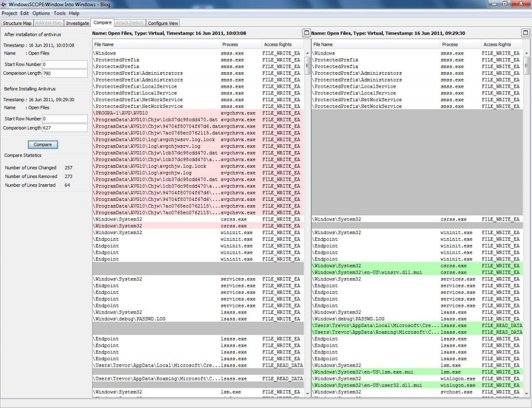This screenshot has width=532, height=408.
Task: Open the Help menu
Action: point(74,13)
